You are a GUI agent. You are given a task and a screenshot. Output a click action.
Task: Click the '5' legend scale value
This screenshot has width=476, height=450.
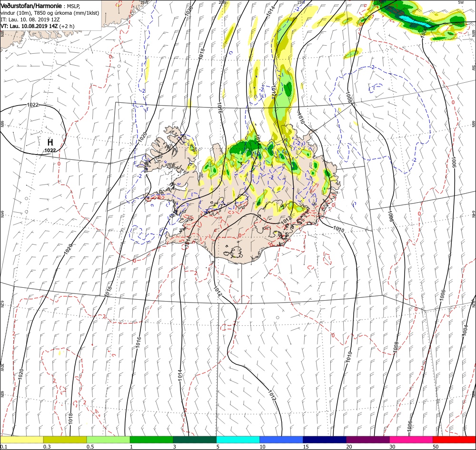[x=218, y=447]
